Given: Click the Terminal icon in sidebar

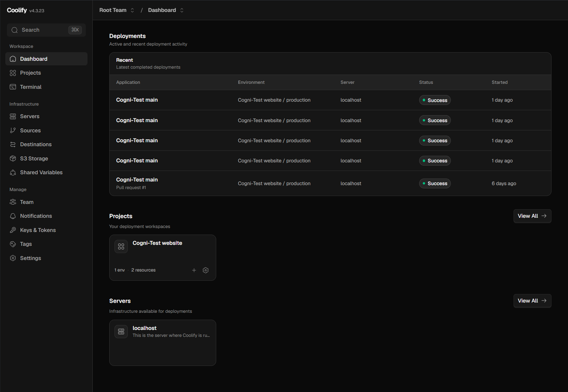Looking at the screenshot, I should pos(13,87).
